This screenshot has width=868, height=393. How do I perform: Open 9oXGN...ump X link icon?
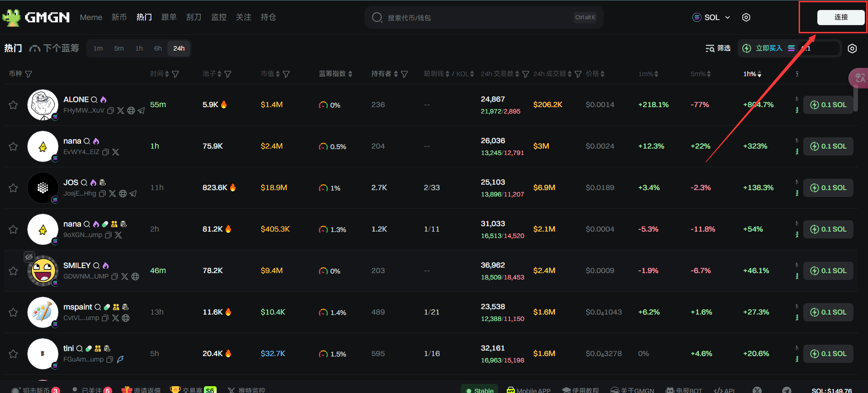(x=118, y=235)
